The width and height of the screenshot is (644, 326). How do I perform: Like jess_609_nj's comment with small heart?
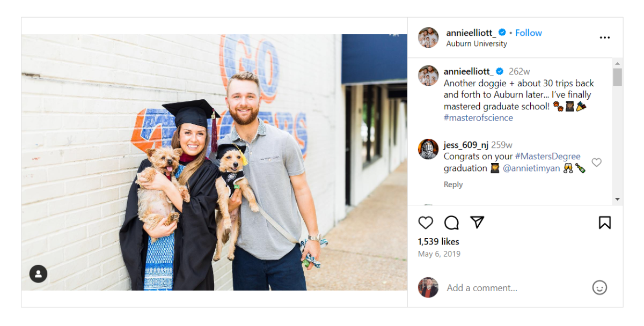click(x=596, y=162)
